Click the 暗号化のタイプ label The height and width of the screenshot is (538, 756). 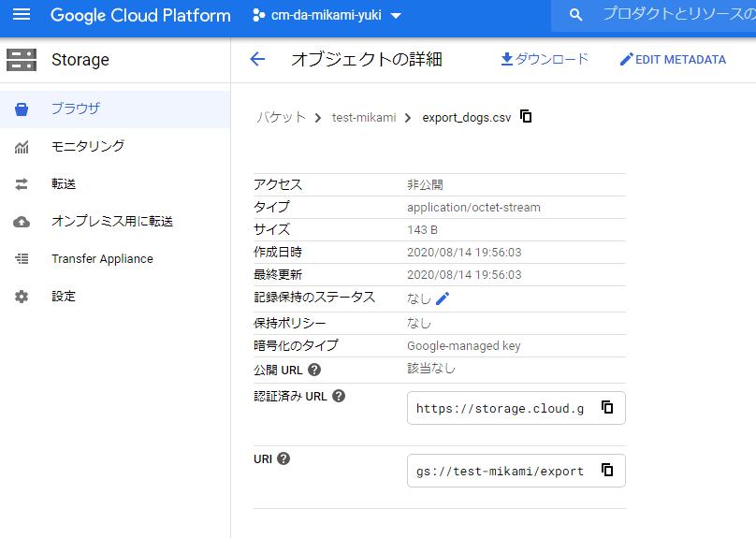pos(296,345)
